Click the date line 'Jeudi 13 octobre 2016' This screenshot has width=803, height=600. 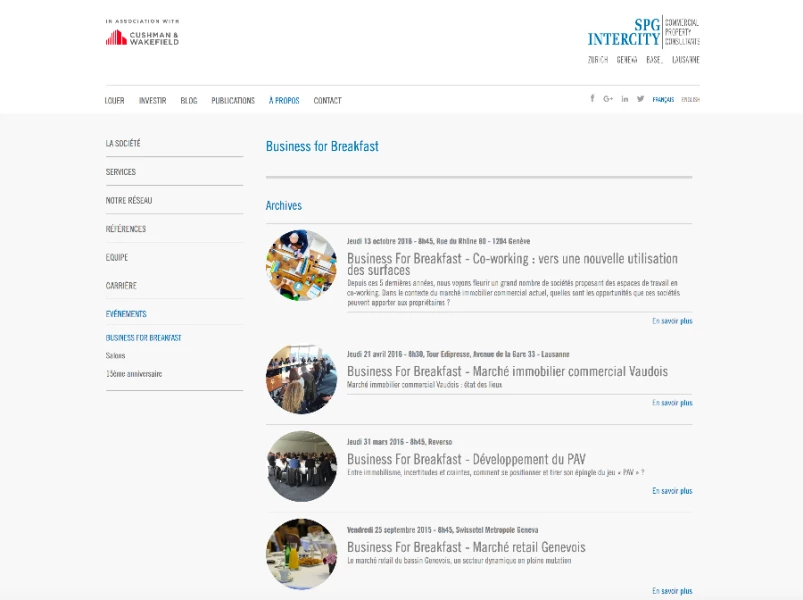(438, 241)
